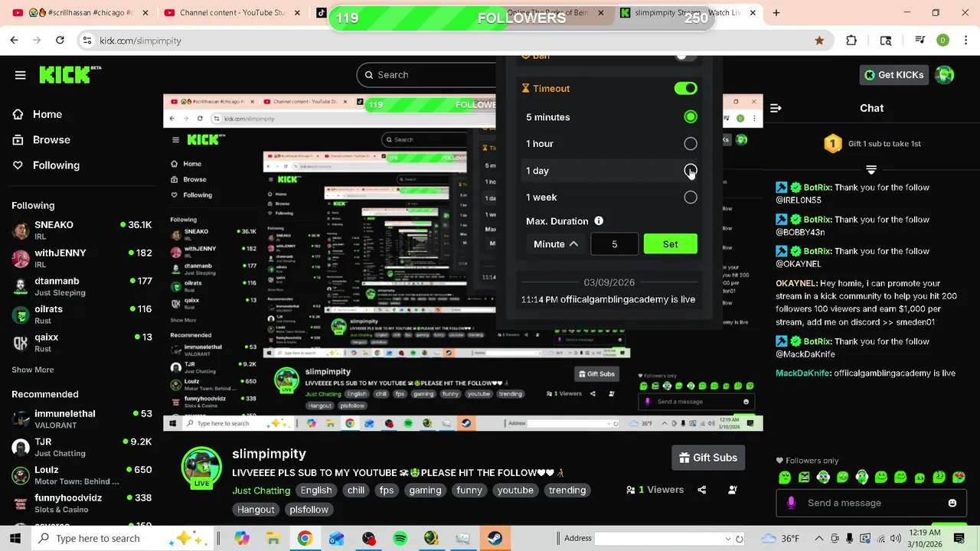Image resolution: width=980 pixels, height=551 pixels.
Task: Click the follow user icon beside share
Action: point(733,490)
